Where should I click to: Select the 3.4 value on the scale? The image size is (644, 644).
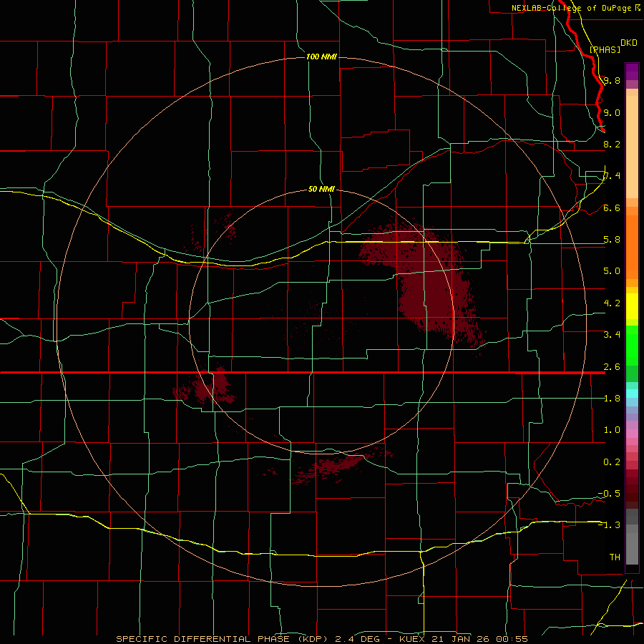(612, 335)
